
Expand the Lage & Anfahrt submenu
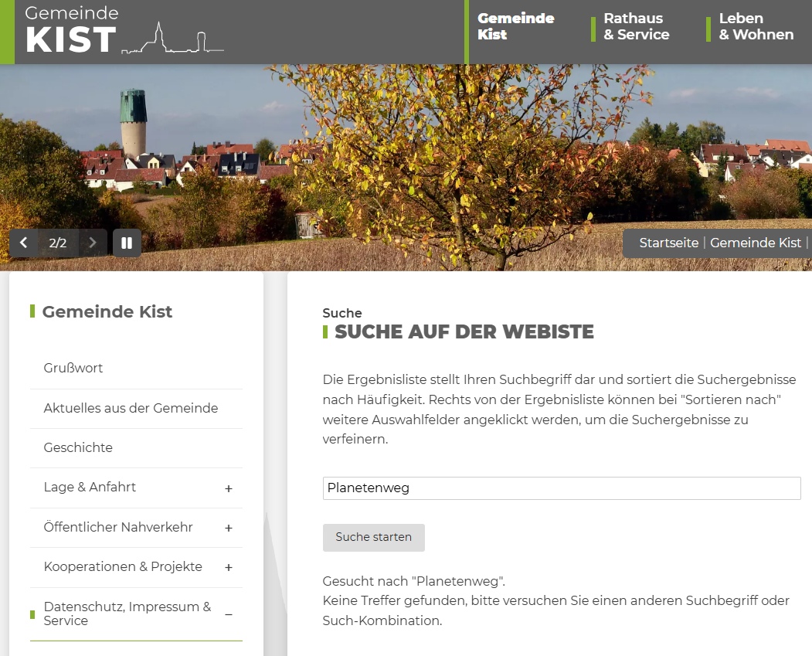pos(228,488)
